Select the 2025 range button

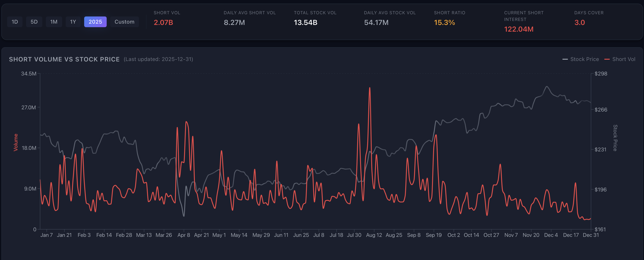coord(95,22)
